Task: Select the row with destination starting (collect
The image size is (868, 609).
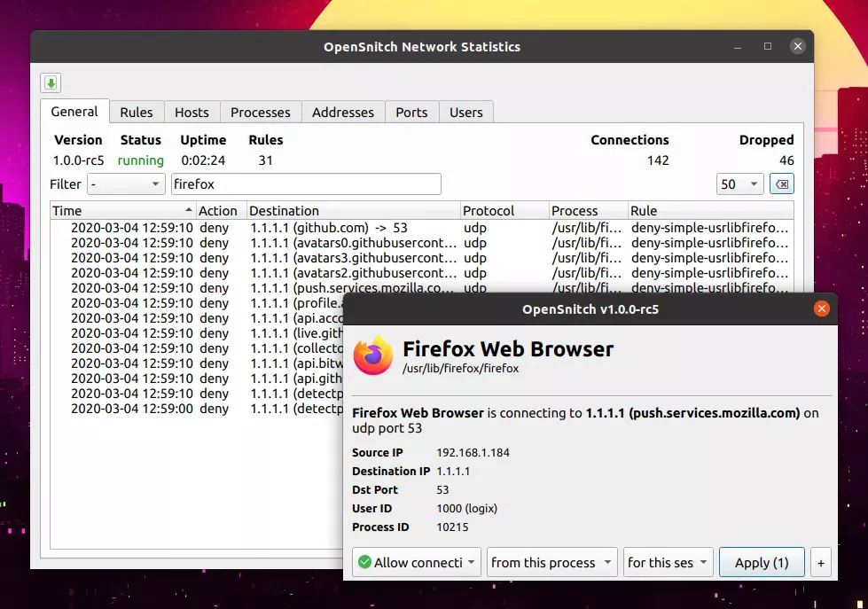Action: click(x=197, y=348)
